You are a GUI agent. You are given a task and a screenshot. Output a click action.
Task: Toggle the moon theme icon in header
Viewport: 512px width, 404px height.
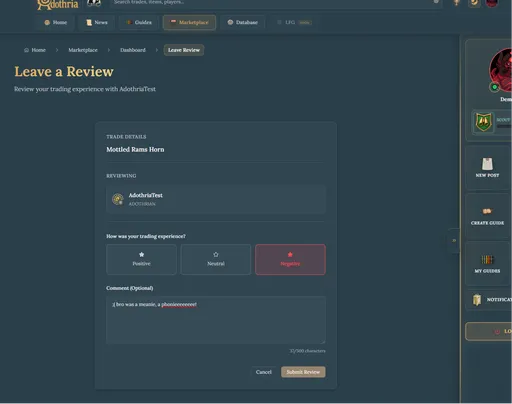pos(474,3)
